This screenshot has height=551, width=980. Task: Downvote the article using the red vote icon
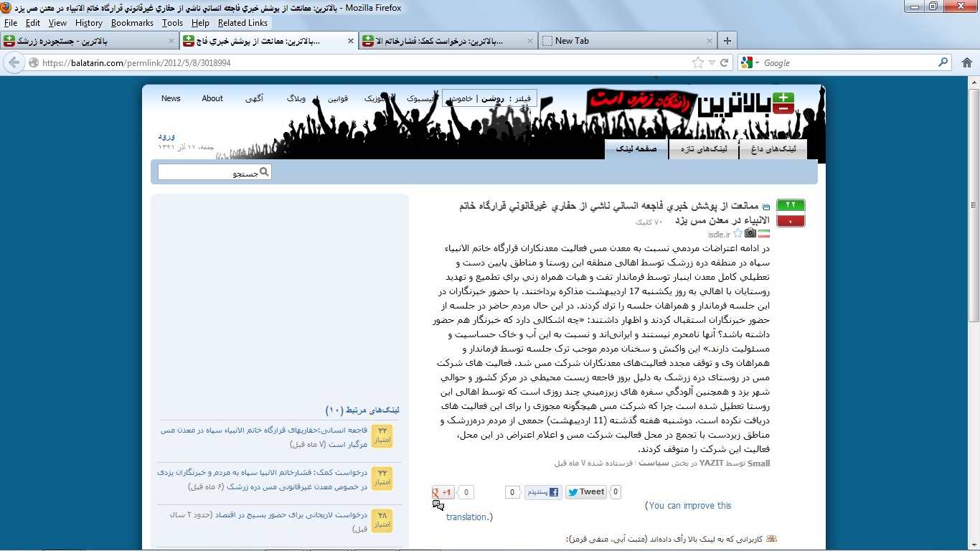[x=791, y=220]
